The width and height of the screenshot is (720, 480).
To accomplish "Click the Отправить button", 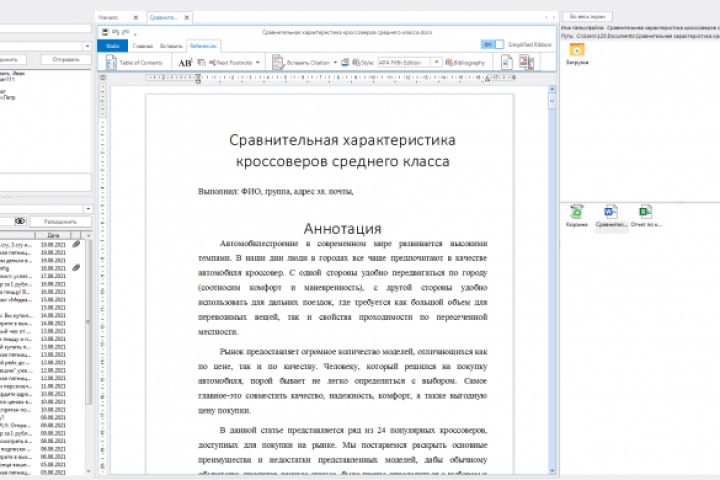I will point(66,60).
